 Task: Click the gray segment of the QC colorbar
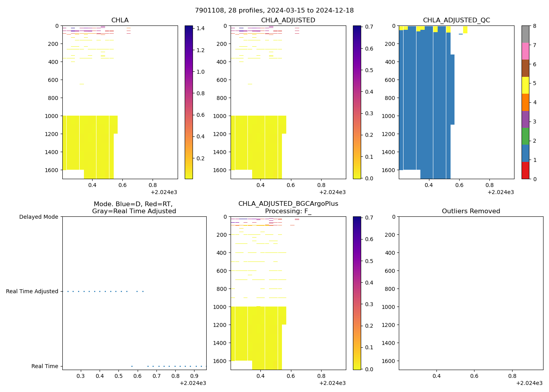pyautogui.click(x=525, y=34)
